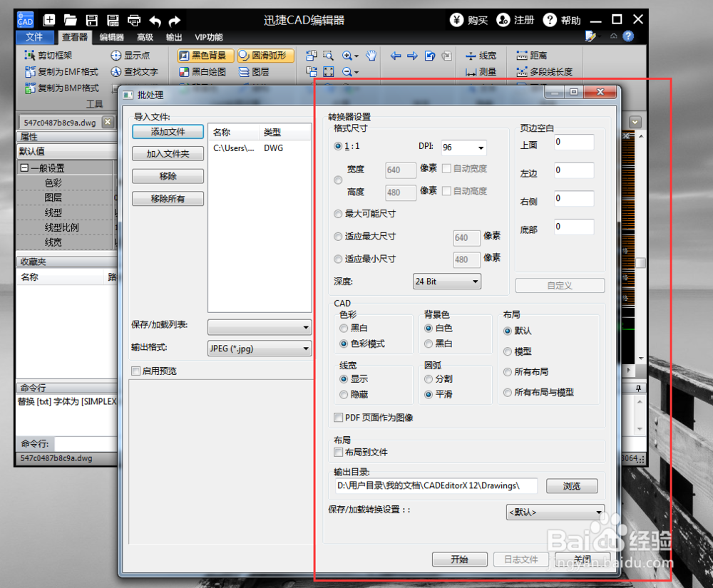Select the 黑白 color radio button
Image resolution: width=713 pixels, height=588 pixels.
tap(344, 328)
